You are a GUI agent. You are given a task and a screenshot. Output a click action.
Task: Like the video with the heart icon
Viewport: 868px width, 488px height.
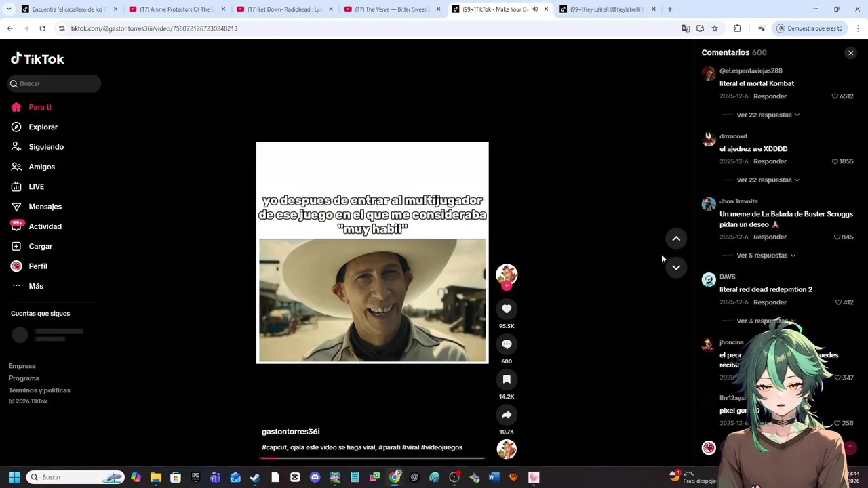[x=507, y=309]
